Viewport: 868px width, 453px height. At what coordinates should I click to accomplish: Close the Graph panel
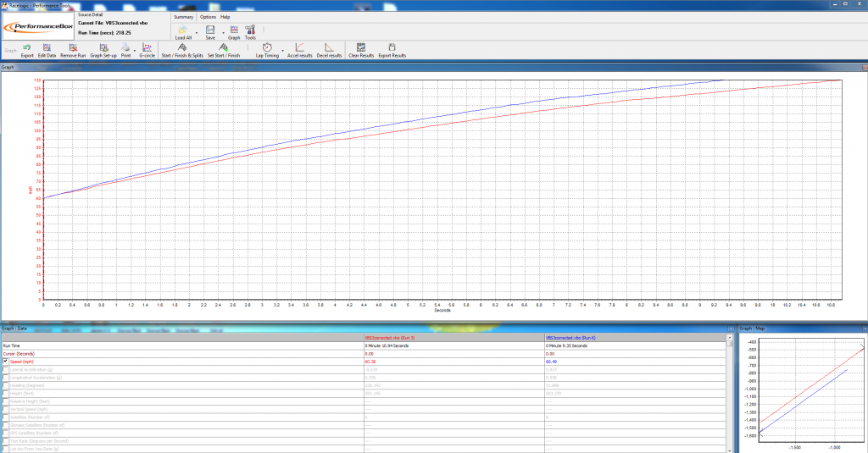point(865,68)
